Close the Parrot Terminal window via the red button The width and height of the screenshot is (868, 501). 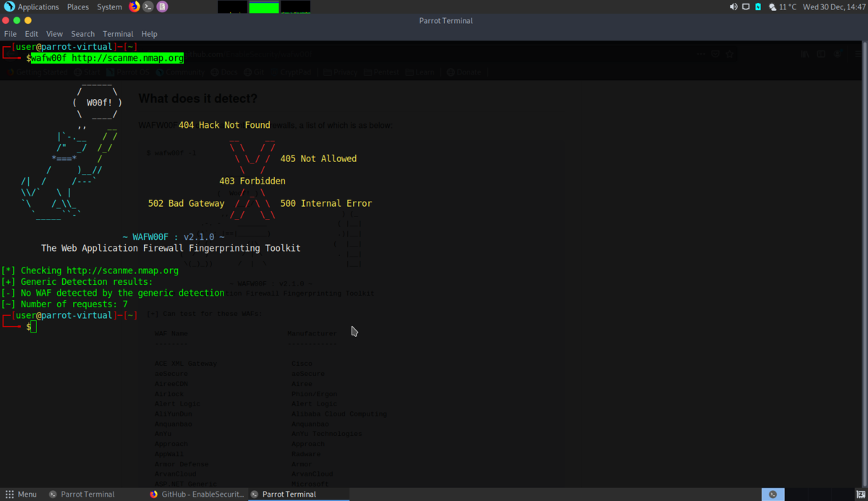(x=7, y=20)
